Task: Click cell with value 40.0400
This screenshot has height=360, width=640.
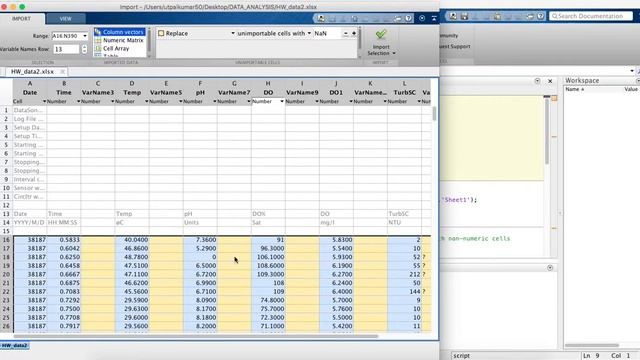Action: 132,240
